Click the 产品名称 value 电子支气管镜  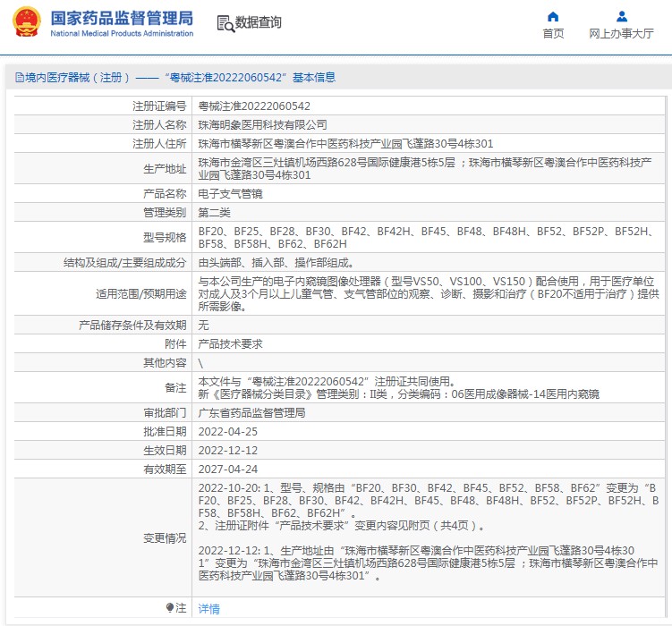tap(230, 193)
